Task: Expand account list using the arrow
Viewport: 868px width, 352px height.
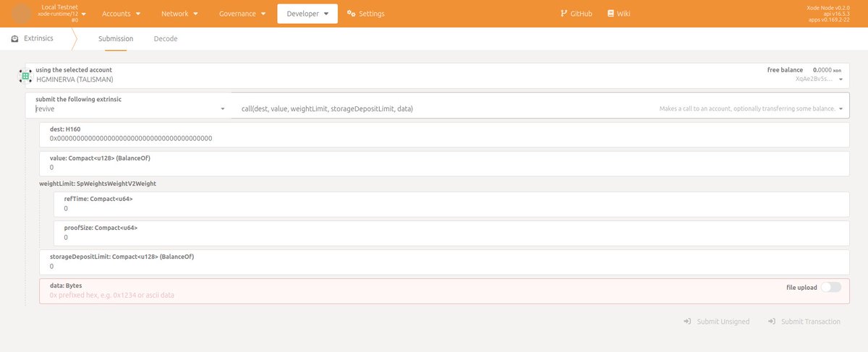Action: [x=841, y=79]
